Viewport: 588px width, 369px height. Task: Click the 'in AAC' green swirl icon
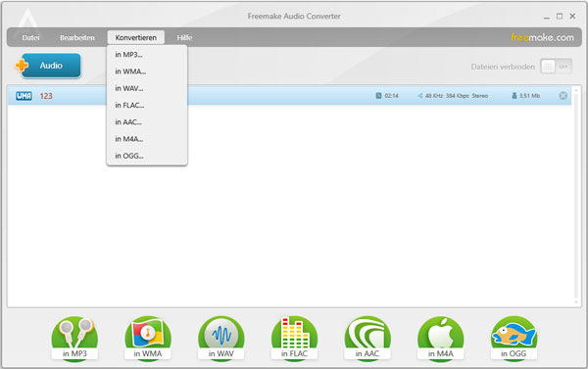(367, 339)
